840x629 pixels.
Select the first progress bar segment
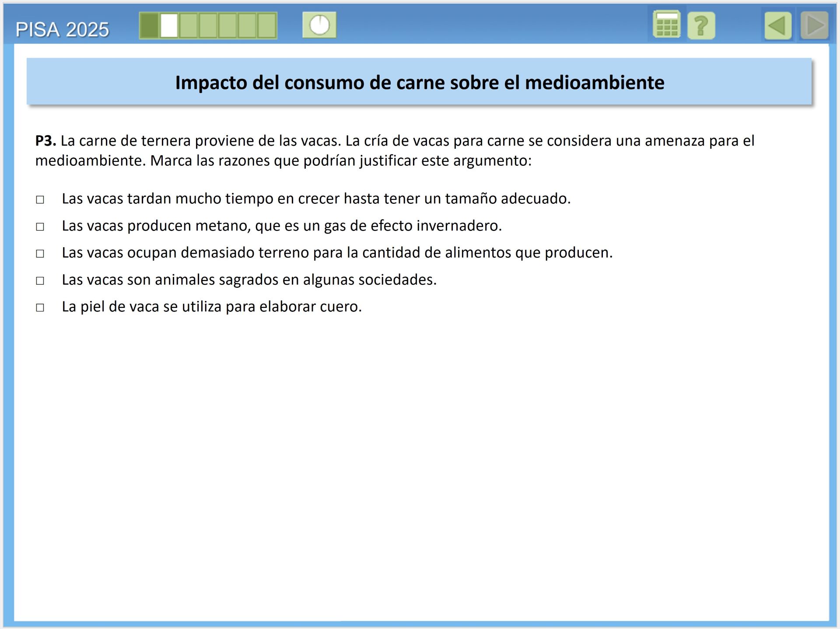[x=149, y=26]
